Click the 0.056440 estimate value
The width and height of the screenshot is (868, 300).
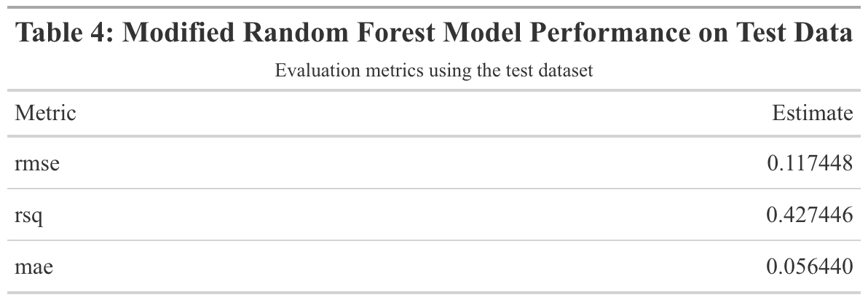pos(810,267)
